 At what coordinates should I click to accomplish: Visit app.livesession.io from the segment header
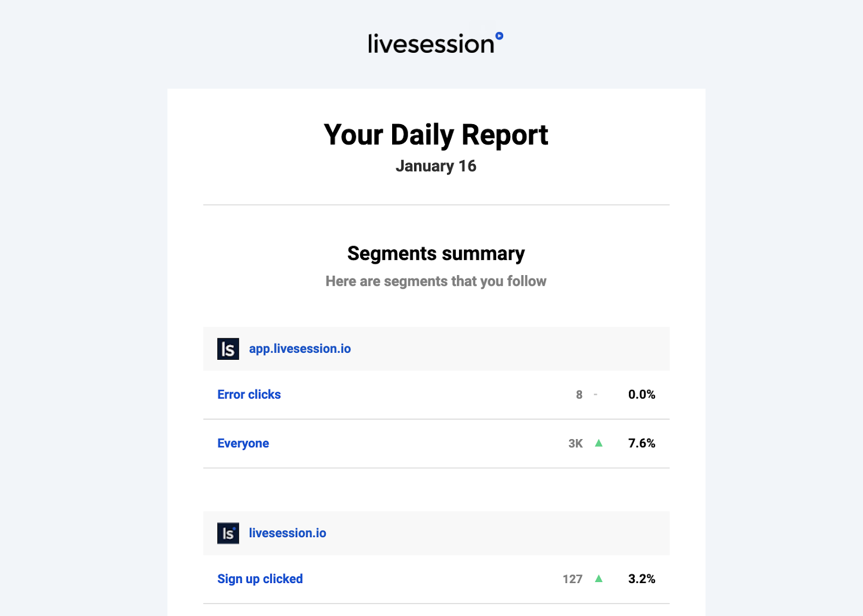pyautogui.click(x=299, y=348)
